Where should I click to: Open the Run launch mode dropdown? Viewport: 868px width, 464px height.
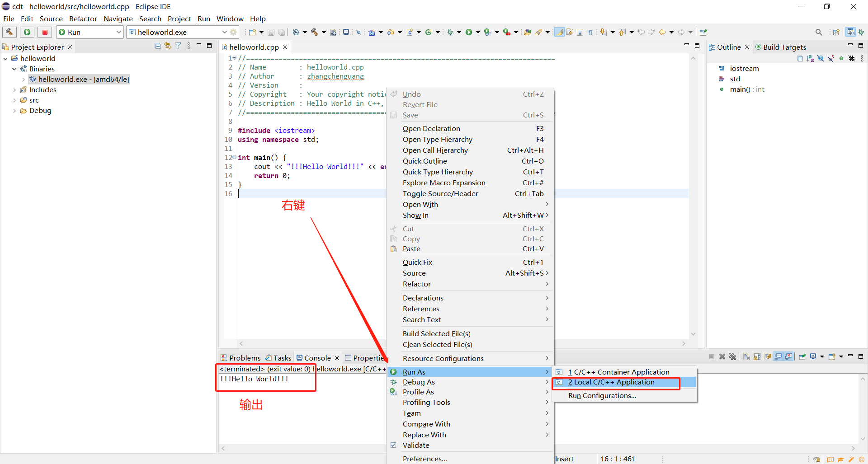[x=119, y=32]
